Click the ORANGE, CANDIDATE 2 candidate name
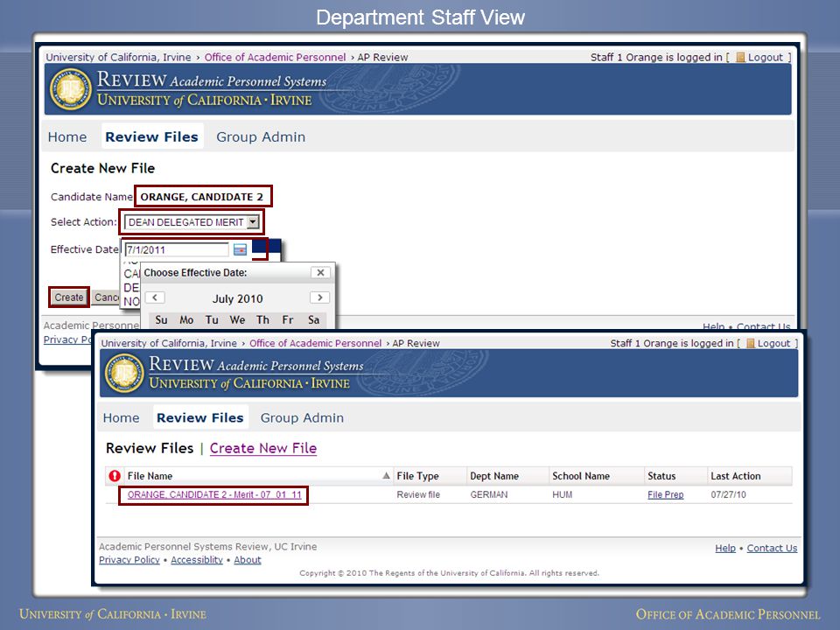The image size is (840, 630). pos(202,197)
